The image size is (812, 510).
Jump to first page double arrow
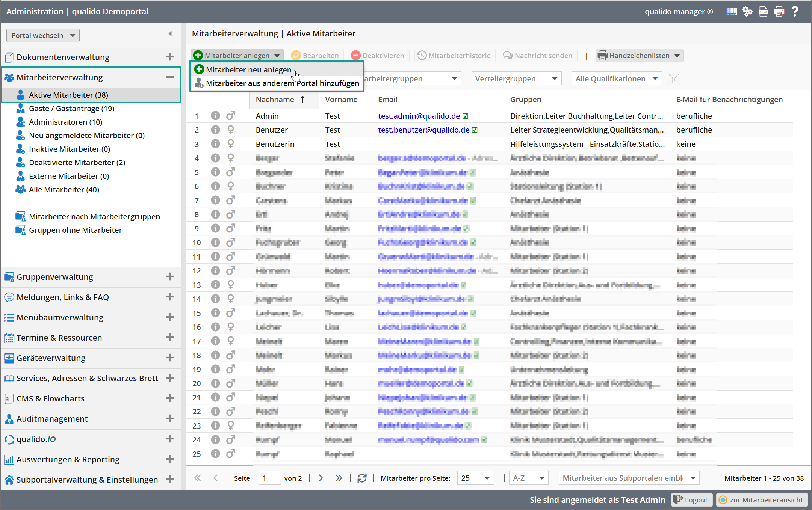[198, 478]
